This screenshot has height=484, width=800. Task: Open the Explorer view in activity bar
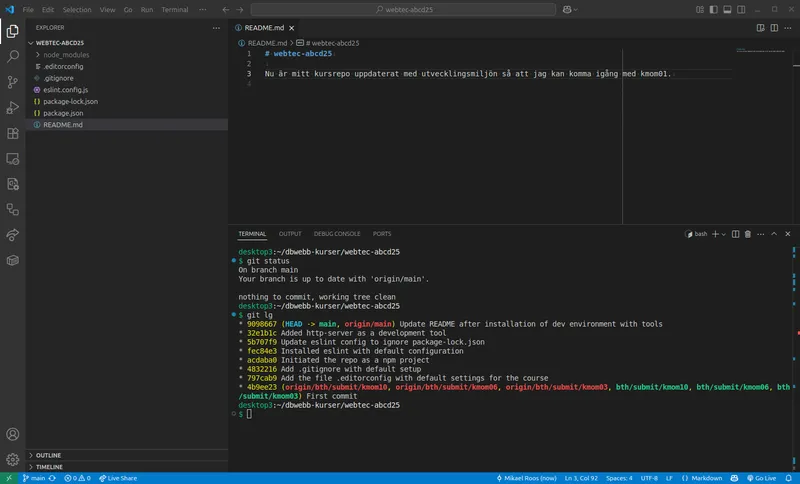tap(12, 31)
